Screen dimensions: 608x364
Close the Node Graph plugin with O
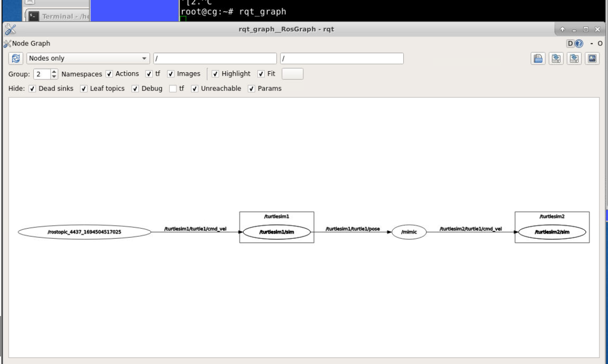coord(600,44)
